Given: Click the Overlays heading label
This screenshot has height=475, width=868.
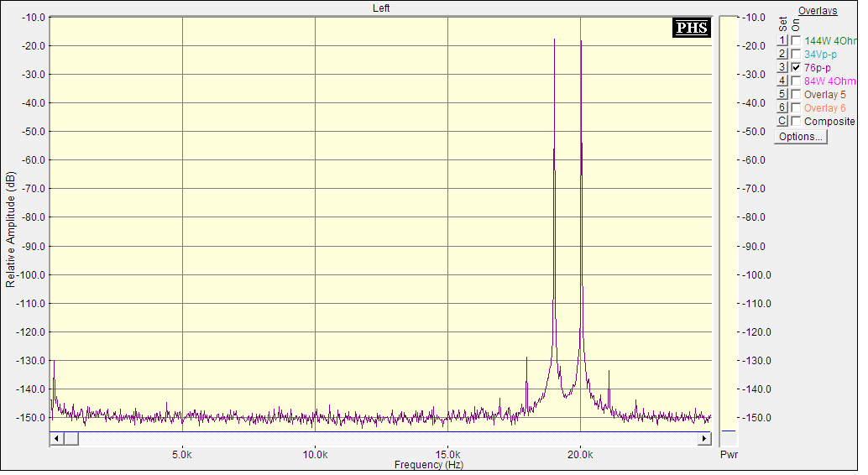Looking at the screenshot, I should click(x=817, y=11).
